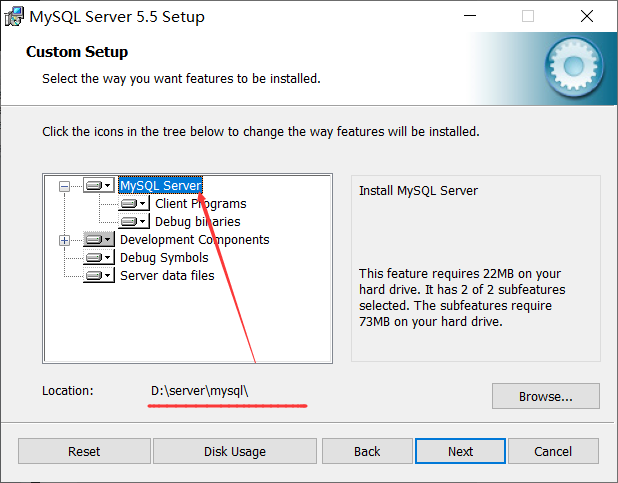Select the Development Components tree item
The height and width of the screenshot is (483, 618).
click(195, 240)
